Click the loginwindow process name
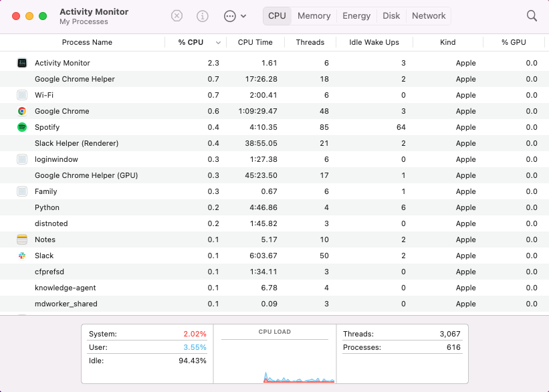 click(56, 159)
